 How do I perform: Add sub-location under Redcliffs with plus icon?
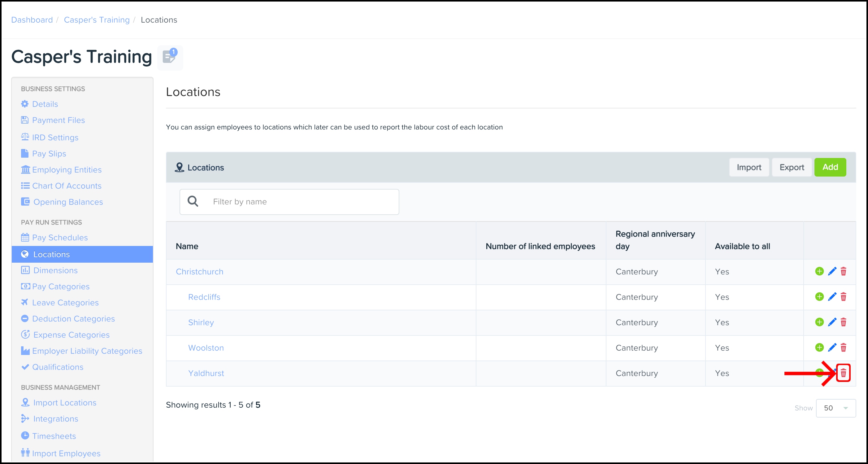tap(819, 297)
